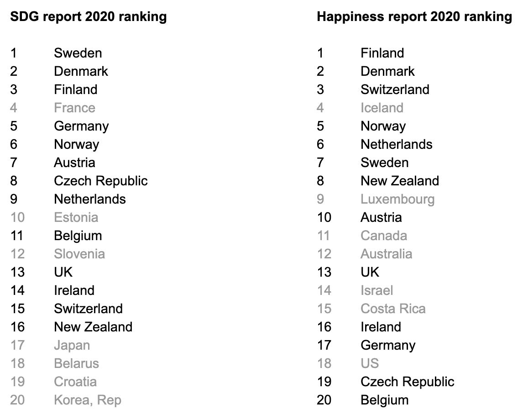
Task: Select Slovenia in the SDG list
Action: 79,254
